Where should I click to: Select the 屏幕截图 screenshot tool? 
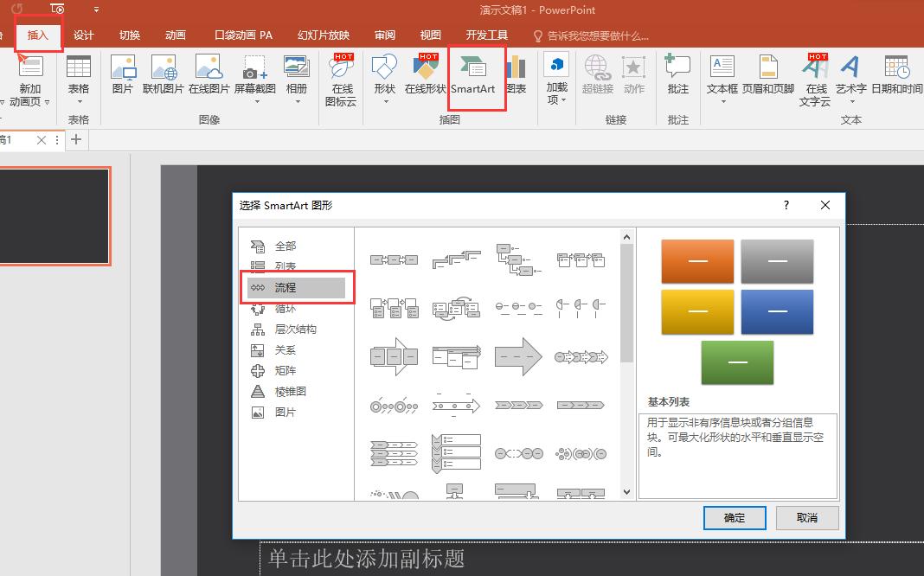tap(254, 78)
